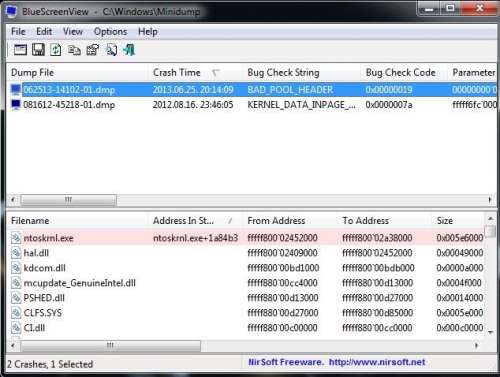Select mcupdate_GenuineIntel.dll driver row

click(x=246, y=283)
